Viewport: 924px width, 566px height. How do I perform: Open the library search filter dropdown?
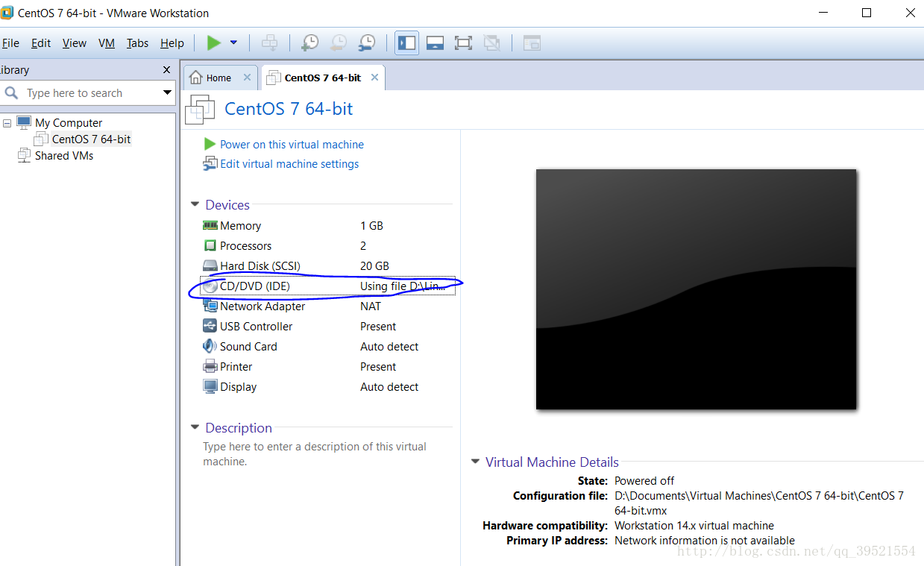167,93
